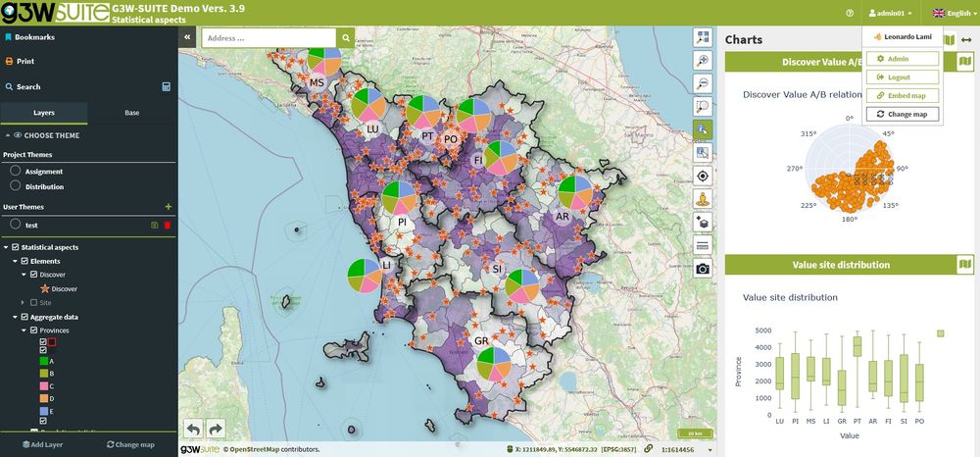The image size is (980, 457).
Task: Open the Search sidebar item
Action: coord(24,87)
